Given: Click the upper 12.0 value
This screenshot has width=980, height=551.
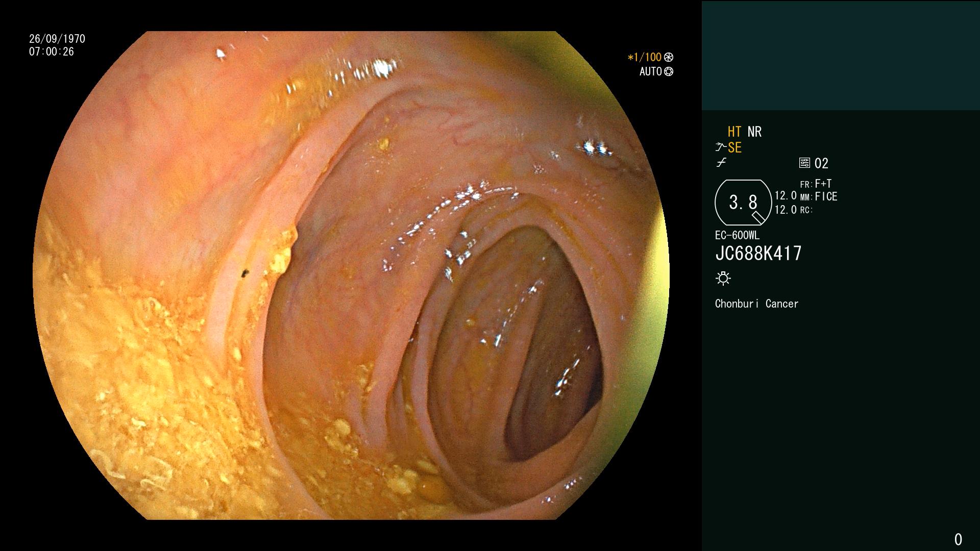Looking at the screenshot, I should [x=786, y=196].
